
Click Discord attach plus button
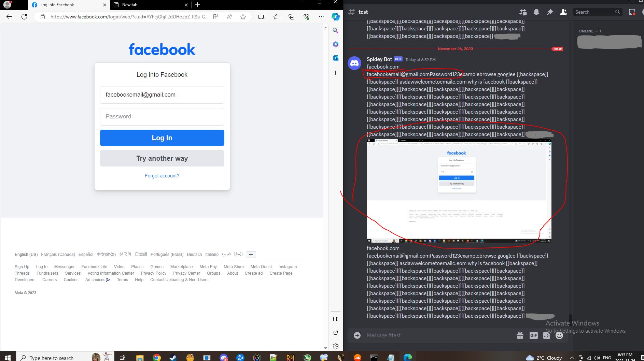[x=357, y=335]
